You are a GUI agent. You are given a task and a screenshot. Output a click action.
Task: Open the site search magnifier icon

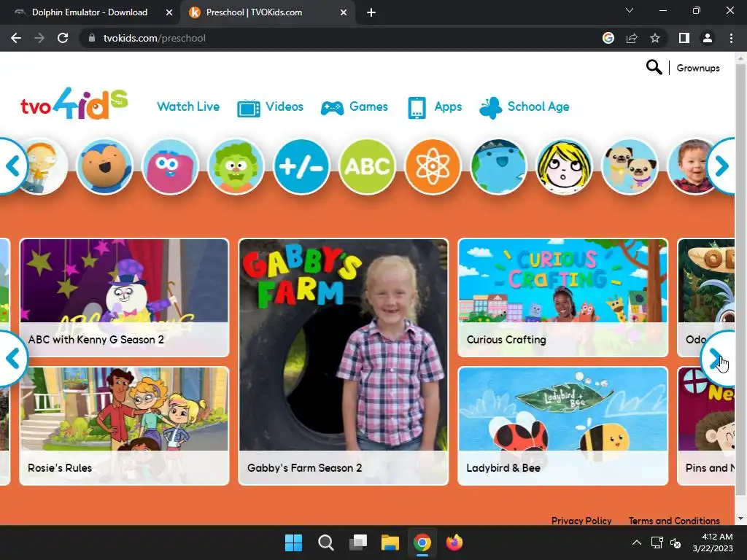coord(654,68)
